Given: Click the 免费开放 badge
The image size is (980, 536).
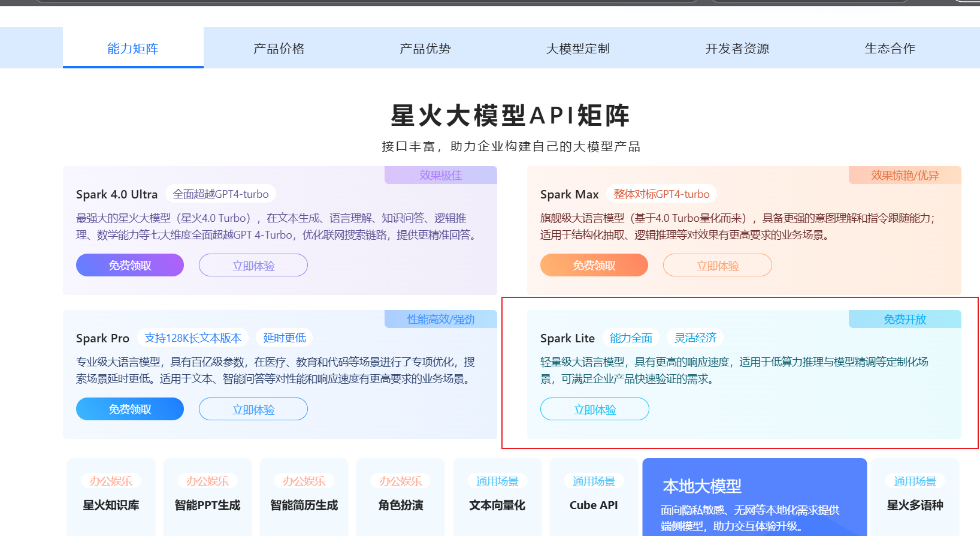Looking at the screenshot, I should click(905, 319).
